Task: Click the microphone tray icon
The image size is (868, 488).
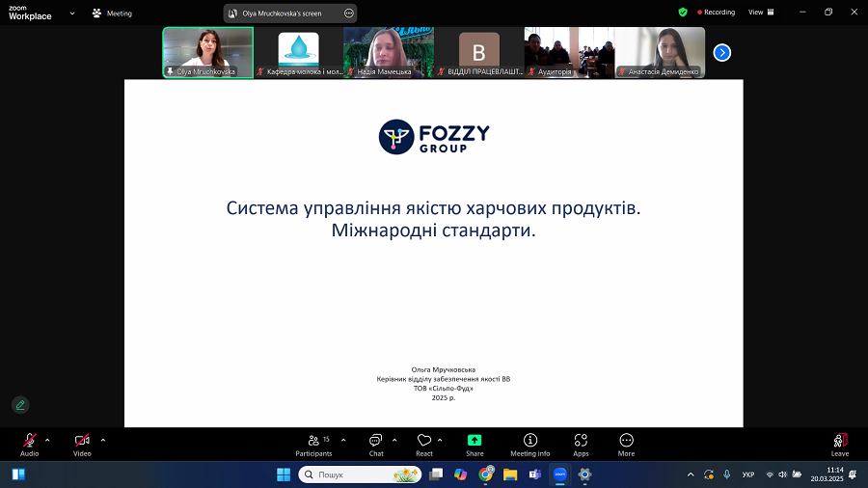Action: tap(727, 474)
